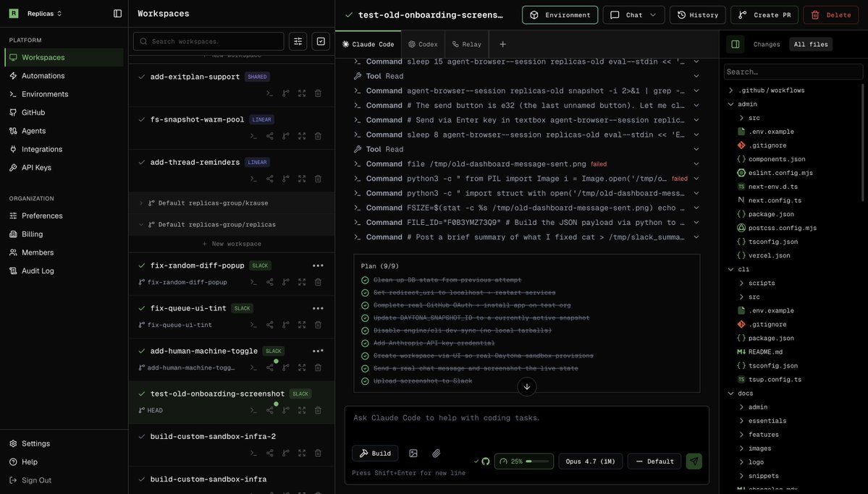This screenshot has height=494, width=868.
Task: Click New workspace under replicas group
Action: [x=232, y=244]
